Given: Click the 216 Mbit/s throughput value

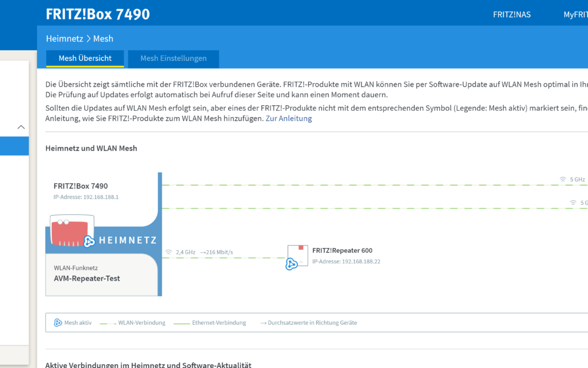Looking at the screenshot, I should 219,252.
